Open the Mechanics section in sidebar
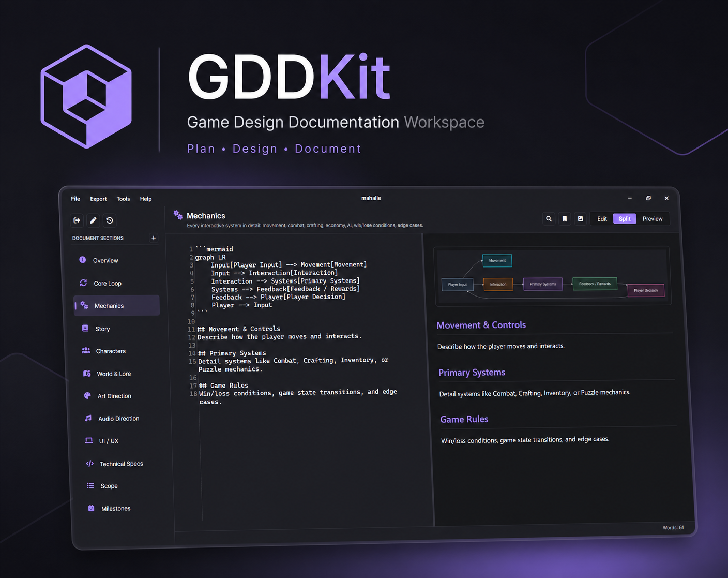 (117, 305)
